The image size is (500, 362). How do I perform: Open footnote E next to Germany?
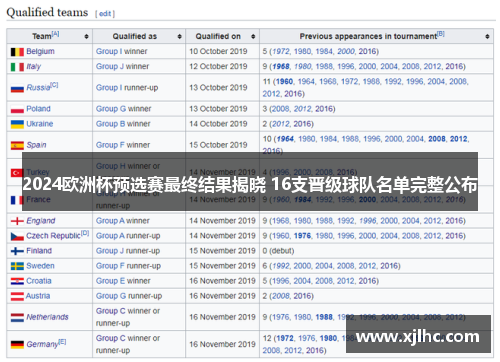click(62, 341)
